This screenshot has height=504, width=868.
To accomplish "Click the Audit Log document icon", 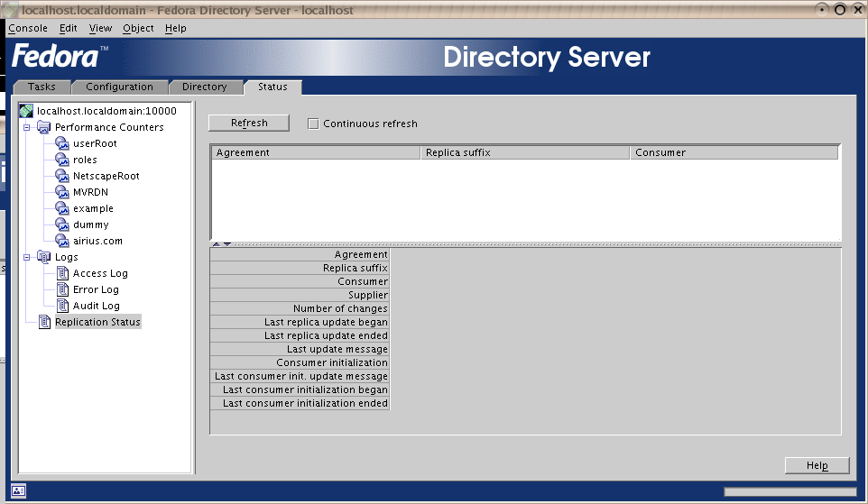I will 63,306.
